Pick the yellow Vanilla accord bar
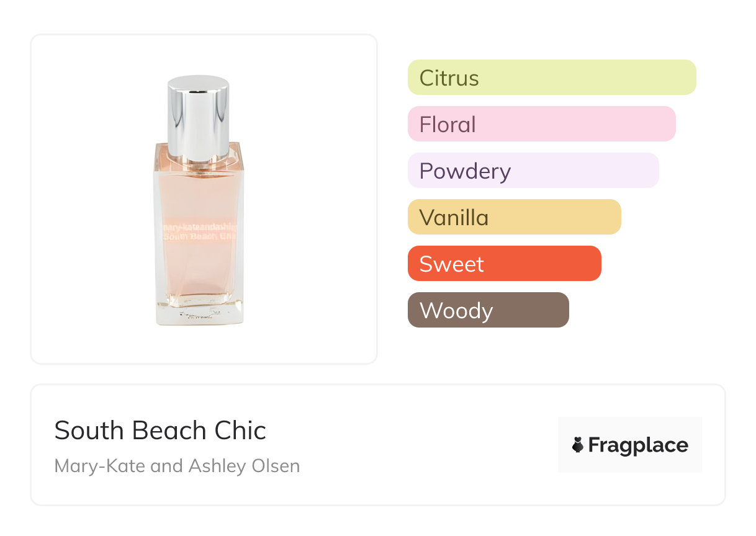Viewport: 756px width, 536px height. click(514, 217)
